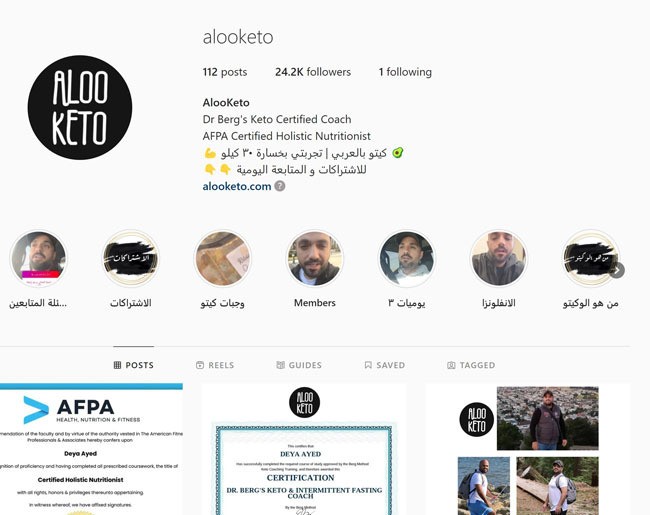The height and width of the screenshot is (515, 650).
Task: Open the وجبات كيتو story highlight
Action: [223, 258]
